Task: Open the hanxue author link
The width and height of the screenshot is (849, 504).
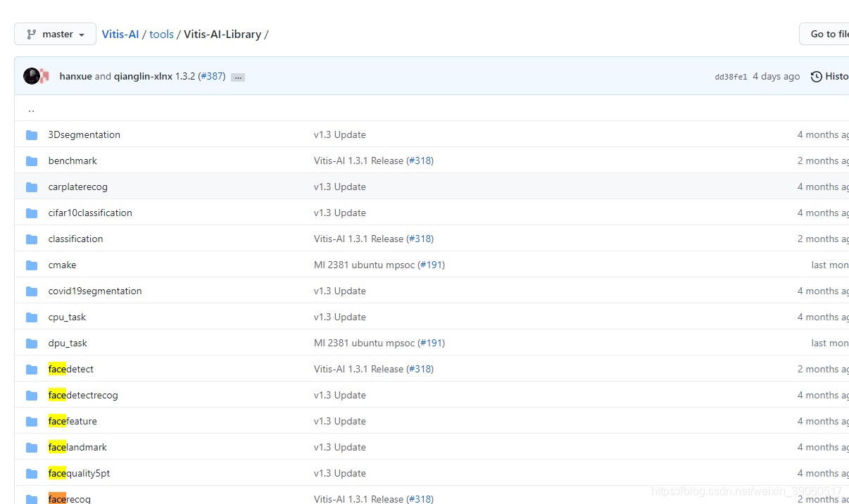Action: coord(76,76)
